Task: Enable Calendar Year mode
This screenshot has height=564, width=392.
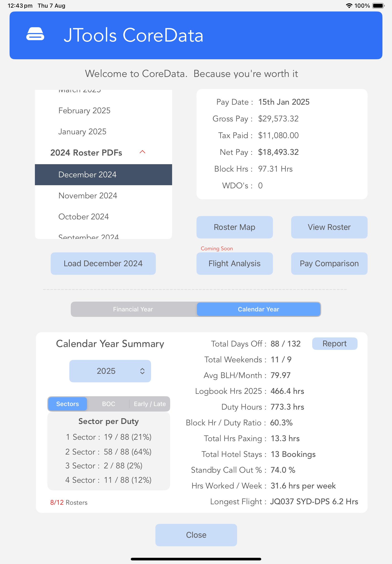Action: 258,309
